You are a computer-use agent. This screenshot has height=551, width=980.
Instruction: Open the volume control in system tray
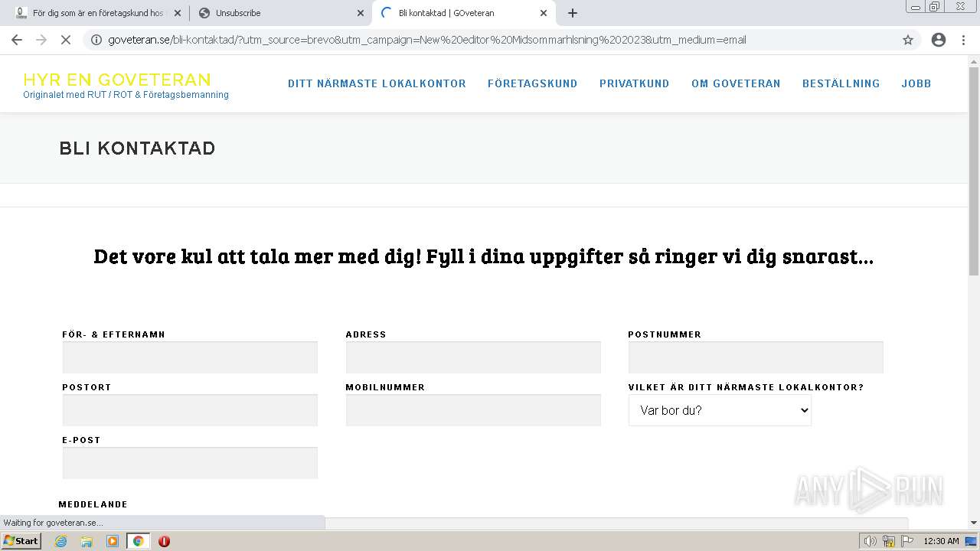[x=871, y=541]
